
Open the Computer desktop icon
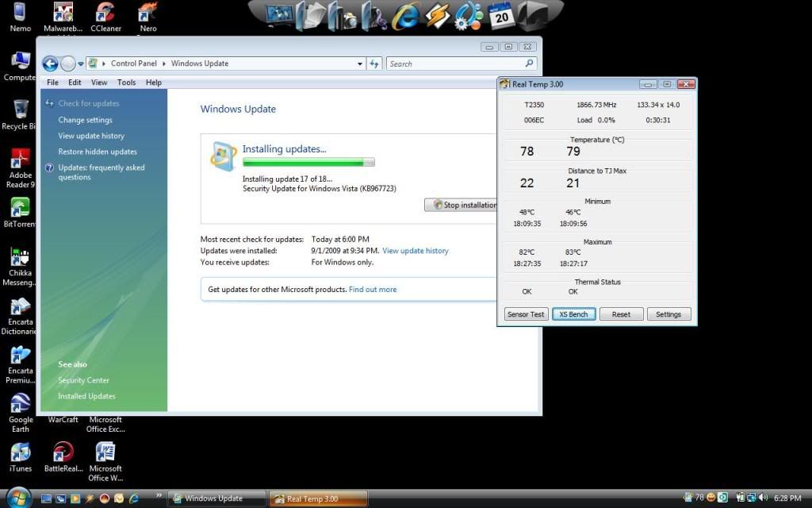point(20,67)
